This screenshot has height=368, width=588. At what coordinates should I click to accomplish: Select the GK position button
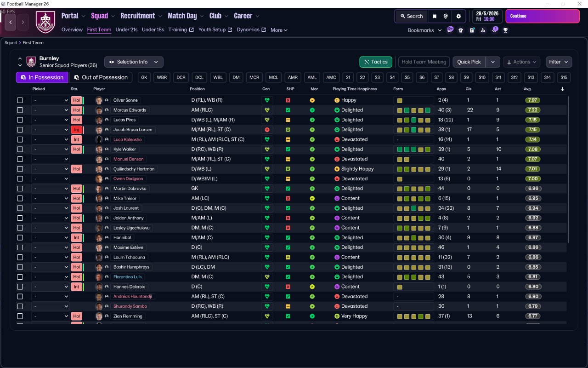(145, 77)
